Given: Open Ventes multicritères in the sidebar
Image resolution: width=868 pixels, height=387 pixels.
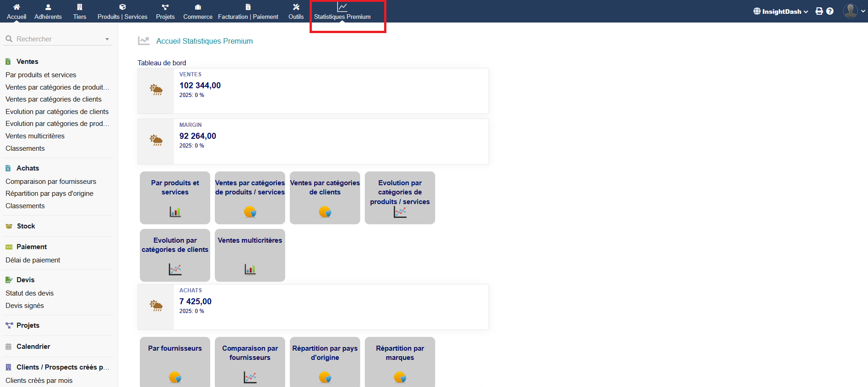Looking at the screenshot, I should click(35, 136).
